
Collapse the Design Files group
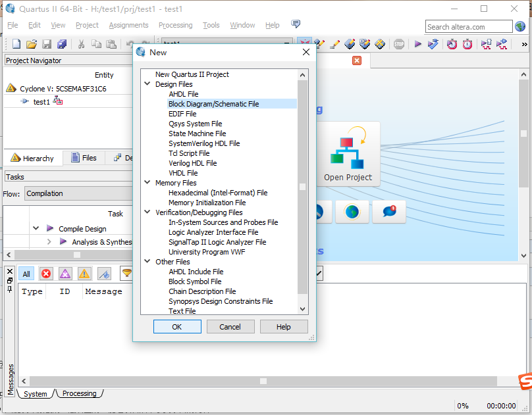[x=147, y=84]
